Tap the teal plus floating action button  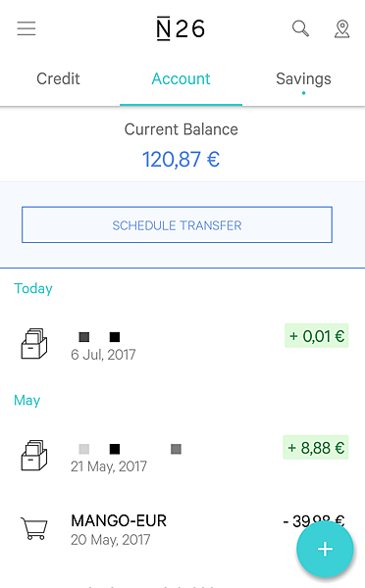(325, 549)
